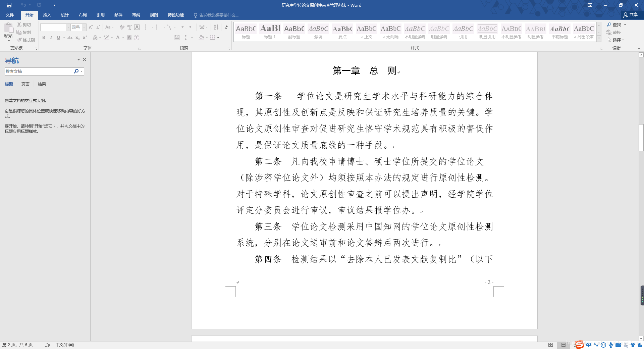Click the subscript icon
Screen dimensions: 644x349
(77, 38)
